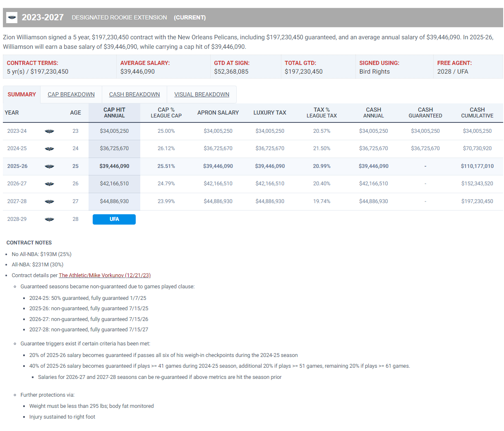Screen dimensions: 504x431
Task: Switch to the Cap Breakdown tab
Action: tap(71, 94)
